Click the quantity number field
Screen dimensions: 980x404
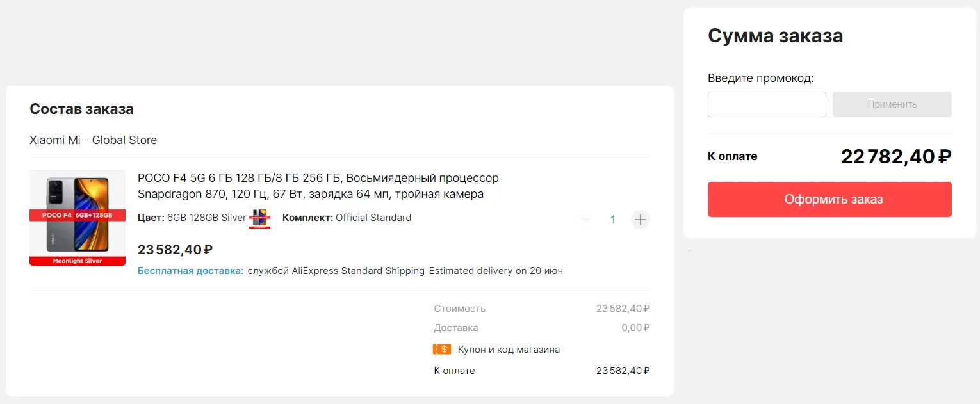[612, 220]
